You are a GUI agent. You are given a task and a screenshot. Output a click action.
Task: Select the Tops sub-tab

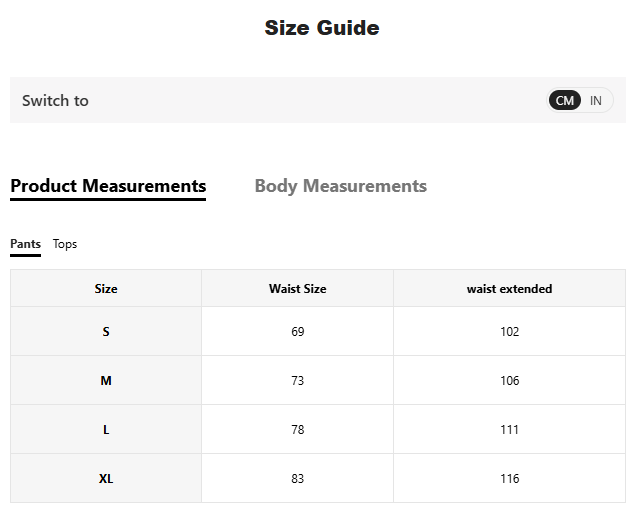pos(65,244)
